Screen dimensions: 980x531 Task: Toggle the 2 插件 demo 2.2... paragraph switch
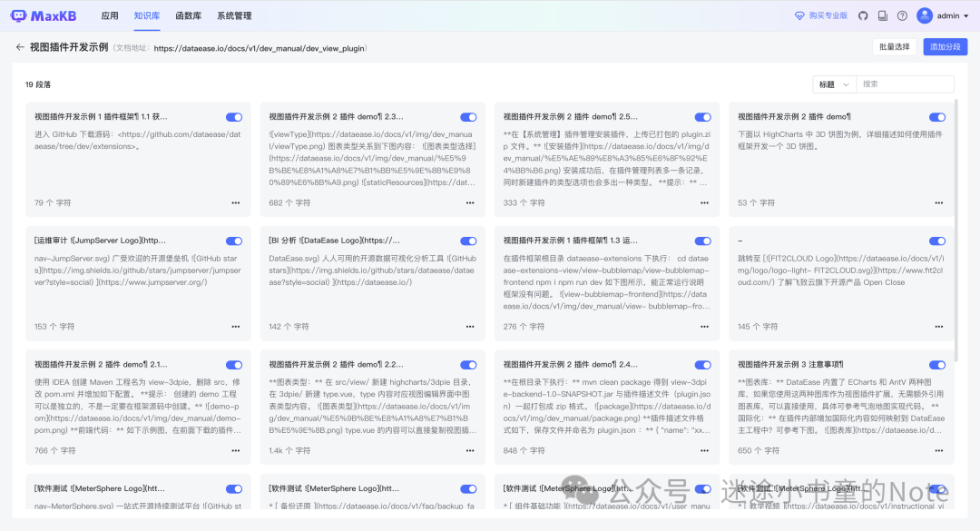tap(469, 365)
